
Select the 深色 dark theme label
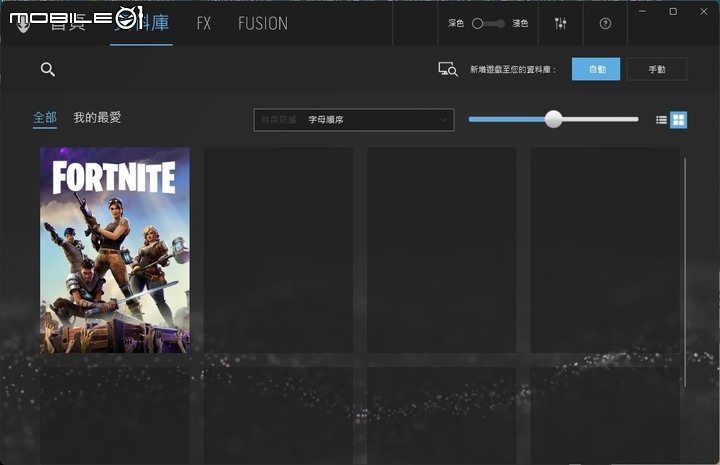click(x=456, y=23)
